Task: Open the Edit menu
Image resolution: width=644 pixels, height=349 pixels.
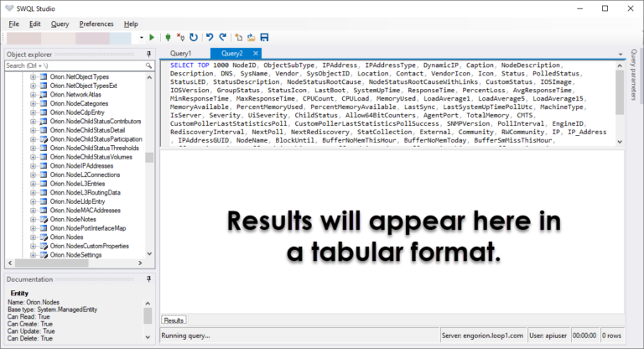Action: coord(35,23)
